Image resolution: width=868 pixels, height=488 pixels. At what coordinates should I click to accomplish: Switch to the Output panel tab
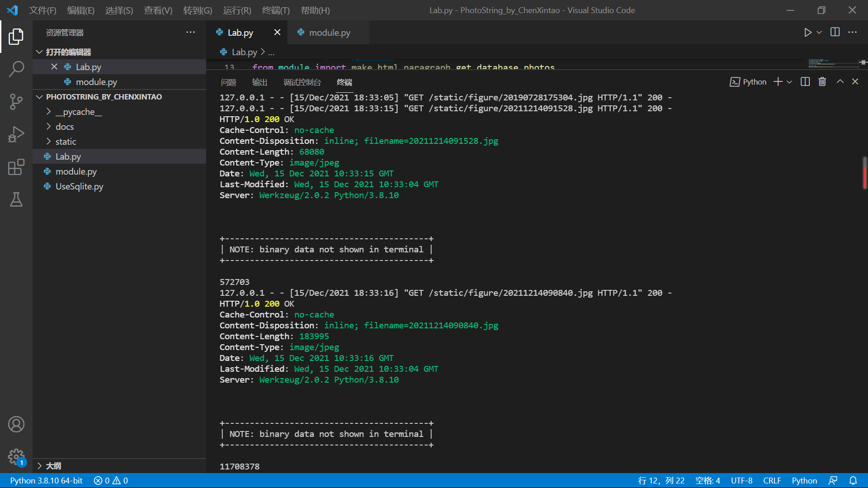(x=259, y=82)
